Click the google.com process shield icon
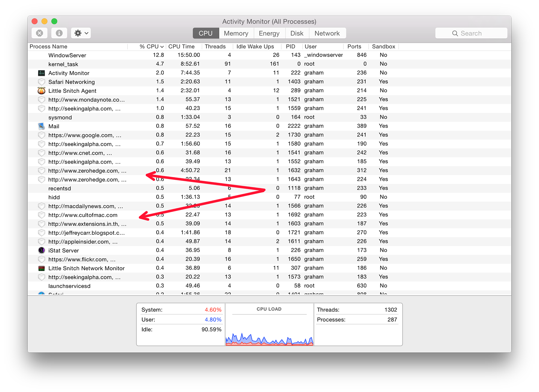This screenshot has height=392, width=539. (41, 135)
